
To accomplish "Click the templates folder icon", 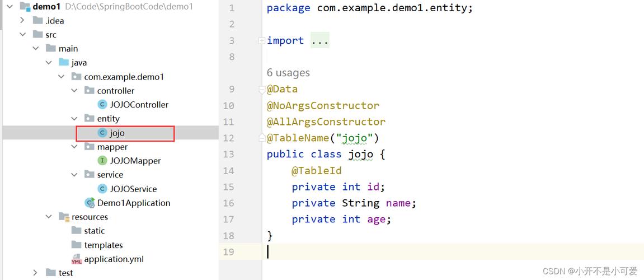I will (77, 245).
